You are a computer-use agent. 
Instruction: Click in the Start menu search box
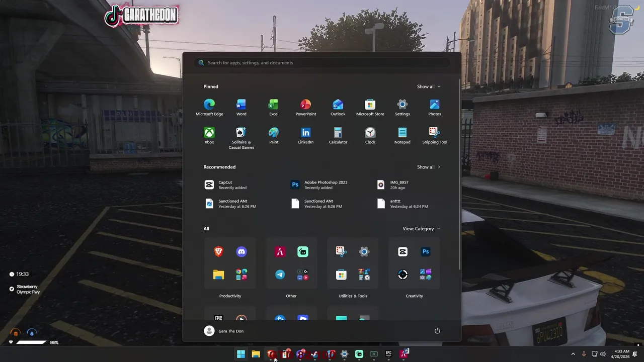(x=322, y=63)
